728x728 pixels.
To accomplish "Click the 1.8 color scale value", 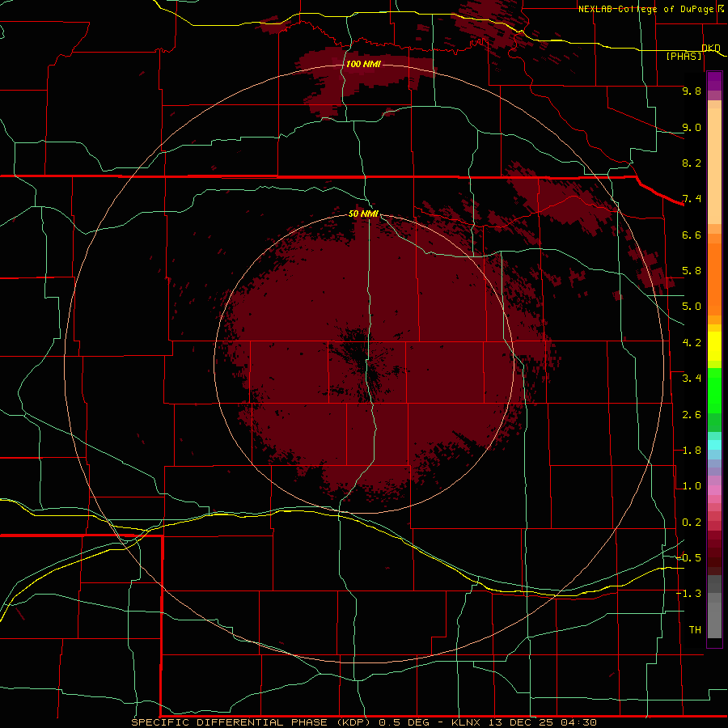I will [x=692, y=451].
